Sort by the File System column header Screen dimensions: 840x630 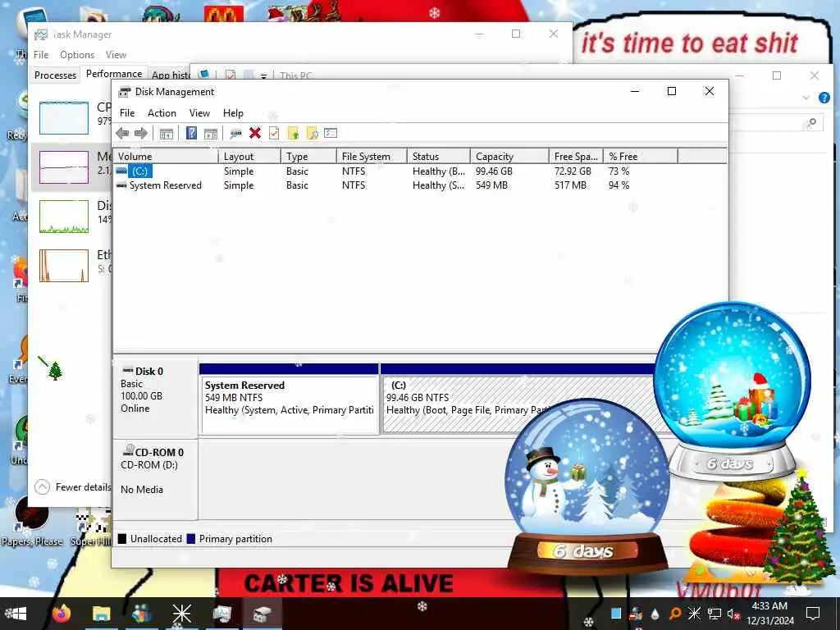pyautogui.click(x=372, y=157)
